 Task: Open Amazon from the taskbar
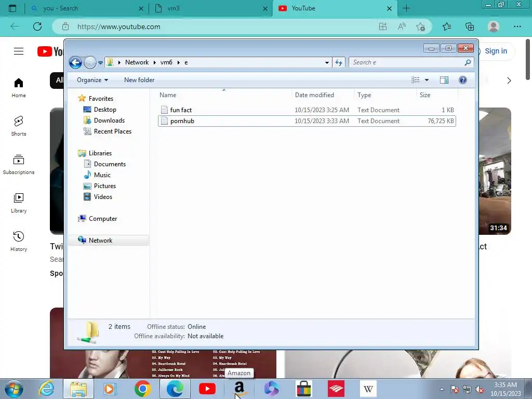(x=239, y=389)
